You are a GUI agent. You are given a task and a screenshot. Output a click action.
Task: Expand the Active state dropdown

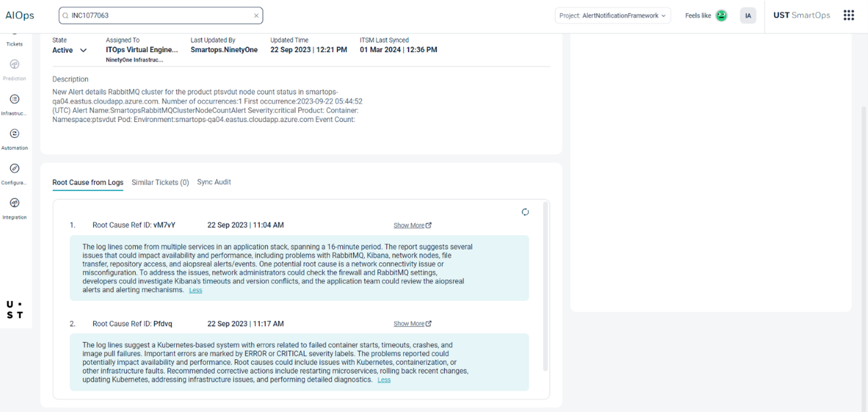(x=83, y=50)
